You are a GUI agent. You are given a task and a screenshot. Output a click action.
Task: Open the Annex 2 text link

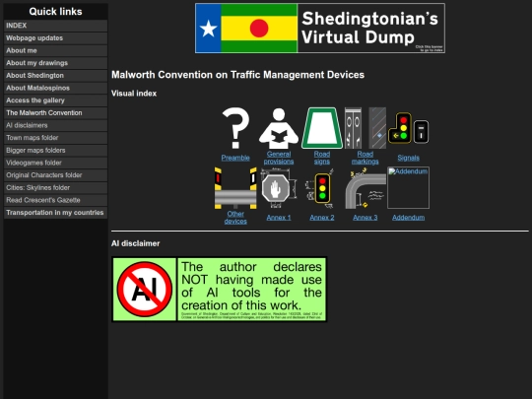(x=322, y=218)
